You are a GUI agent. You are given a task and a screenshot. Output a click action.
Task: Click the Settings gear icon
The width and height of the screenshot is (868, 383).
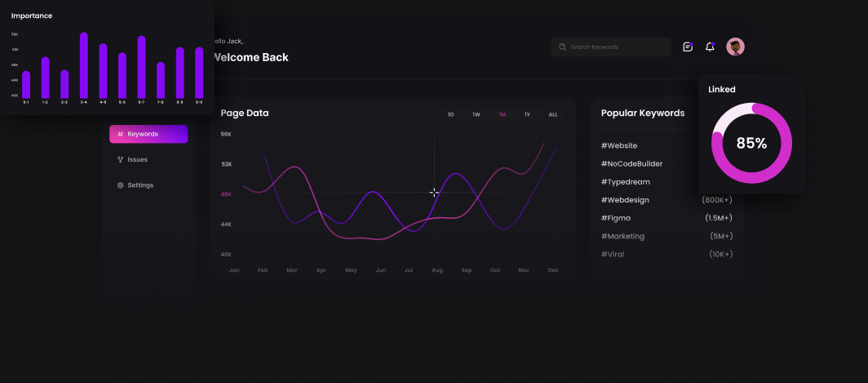(x=120, y=185)
